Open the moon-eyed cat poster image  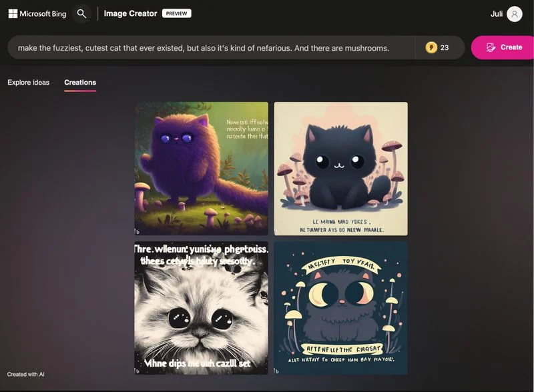[340, 308]
